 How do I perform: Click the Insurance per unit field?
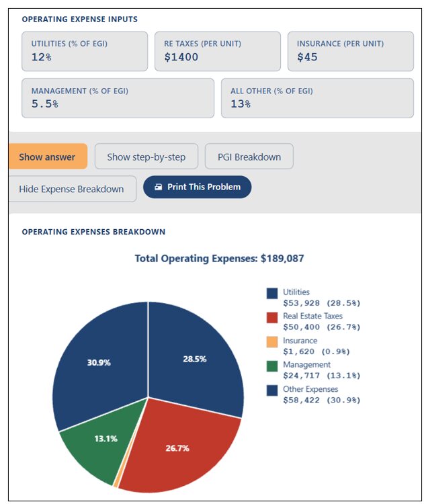point(350,51)
